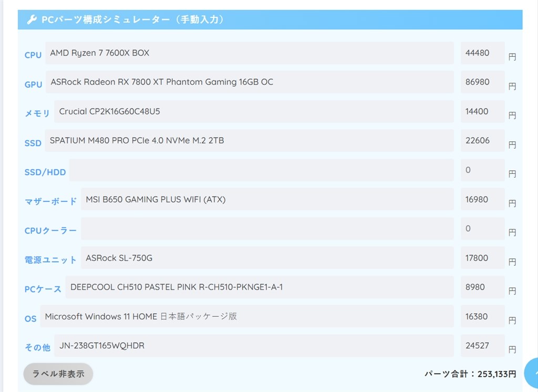538x392 pixels.
Task: Click the ラベル非表示 button
Action: pyautogui.click(x=58, y=374)
